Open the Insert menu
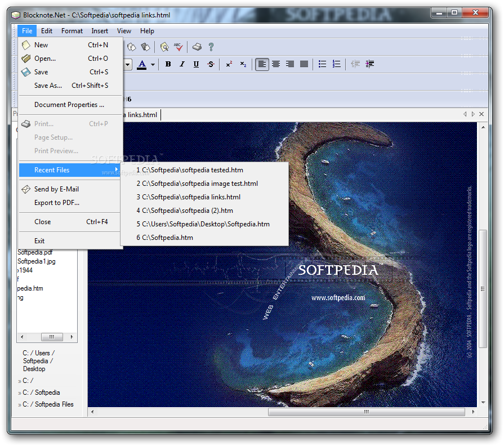This screenshot has width=504, height=446. click(x=100, y=31)
